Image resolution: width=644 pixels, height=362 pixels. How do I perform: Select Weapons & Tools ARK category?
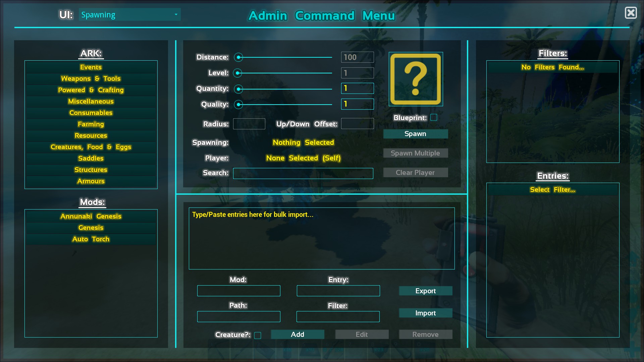click(x=91, y=78)
